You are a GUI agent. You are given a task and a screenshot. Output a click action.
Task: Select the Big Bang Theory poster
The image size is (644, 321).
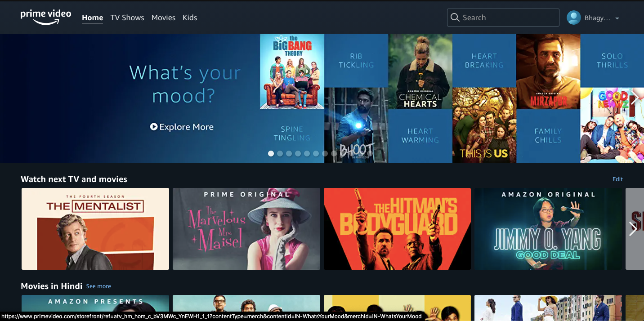(292, 71)
